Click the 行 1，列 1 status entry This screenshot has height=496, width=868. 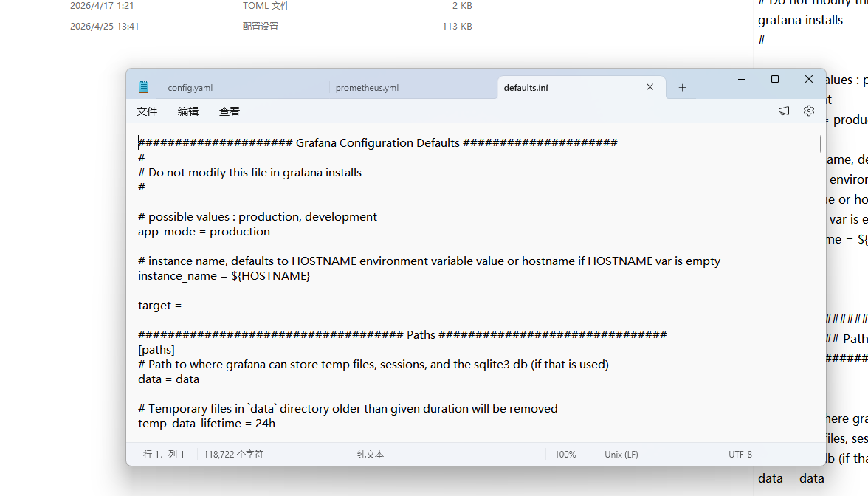[x=164, y=454]
